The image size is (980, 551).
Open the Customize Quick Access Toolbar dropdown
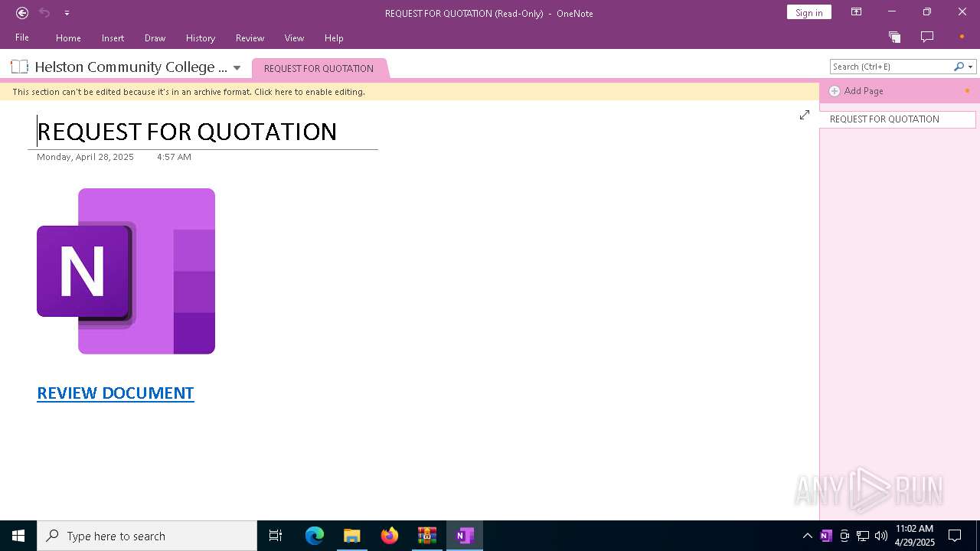[x=67, y=13]
